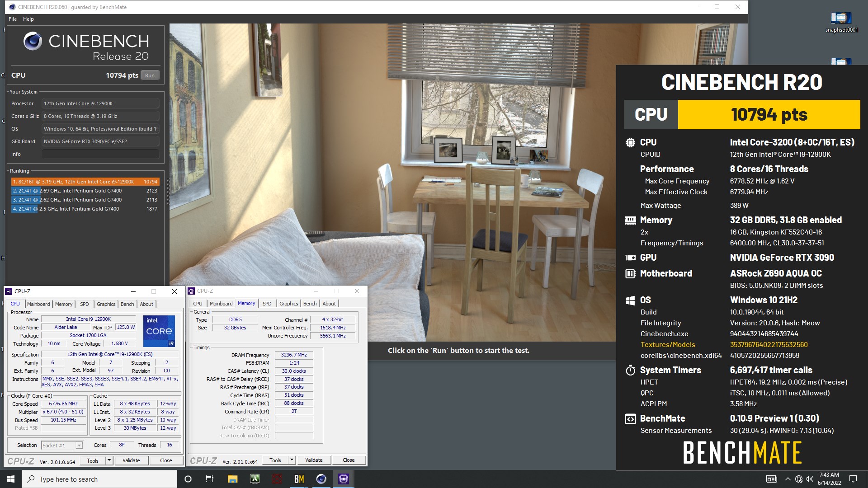
Task: Click Validate in right CPU-Z window
Action: coord(314,460)
